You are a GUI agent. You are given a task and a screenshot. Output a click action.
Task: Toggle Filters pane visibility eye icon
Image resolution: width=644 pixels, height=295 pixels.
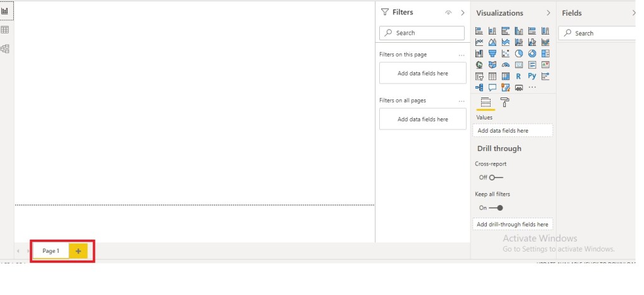(x=448, y=13)
